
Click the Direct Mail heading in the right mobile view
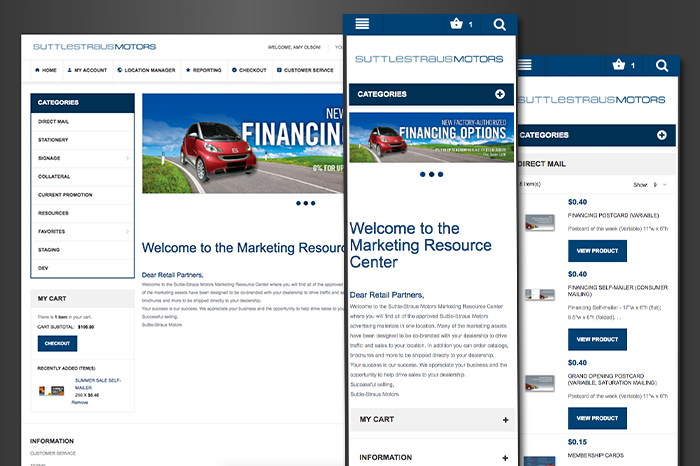[541, 164]
